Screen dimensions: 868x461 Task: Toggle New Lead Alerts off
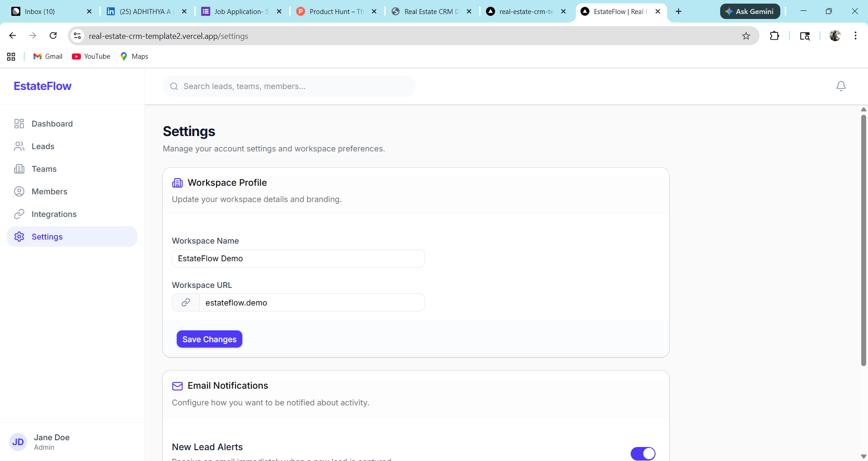[643, 453]
